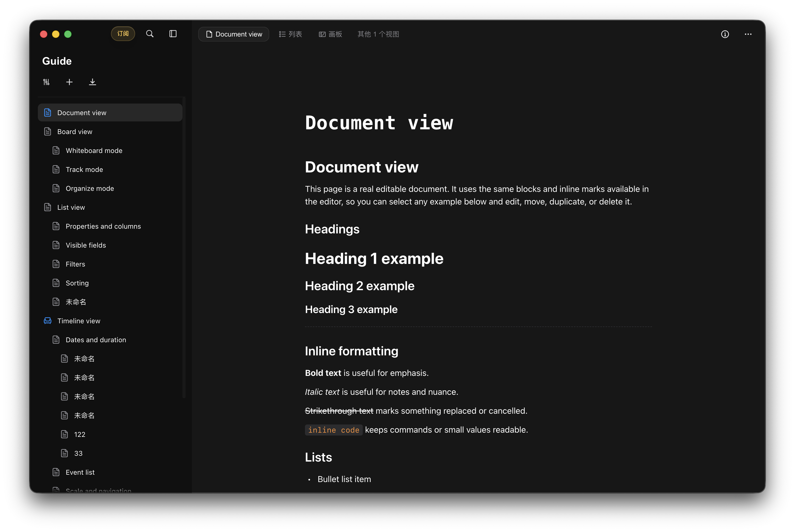Click the List view page icon
795x532 pixels.
click(x=48, y=207)
